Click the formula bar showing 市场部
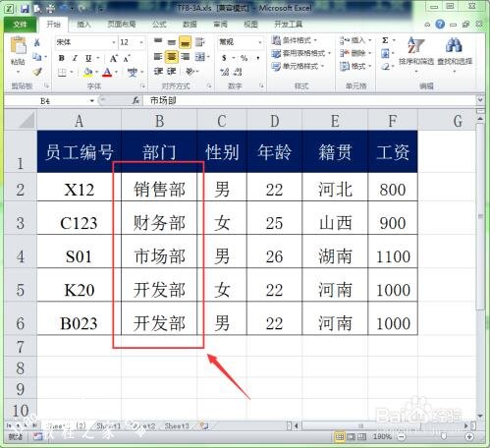Viewport: 490px width, 448px height. click(309, 100)
